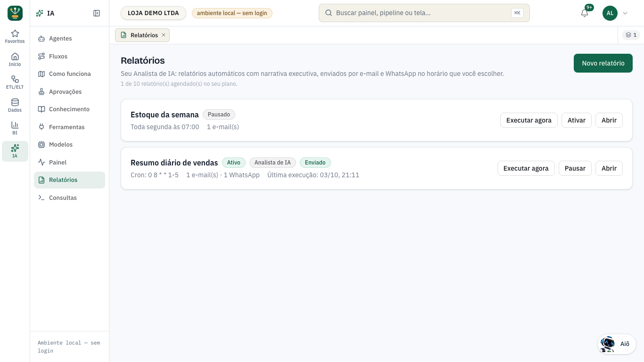Open the Estoque da semana report
The height and width of the screenshot is (362, 644).
[609, 120]
